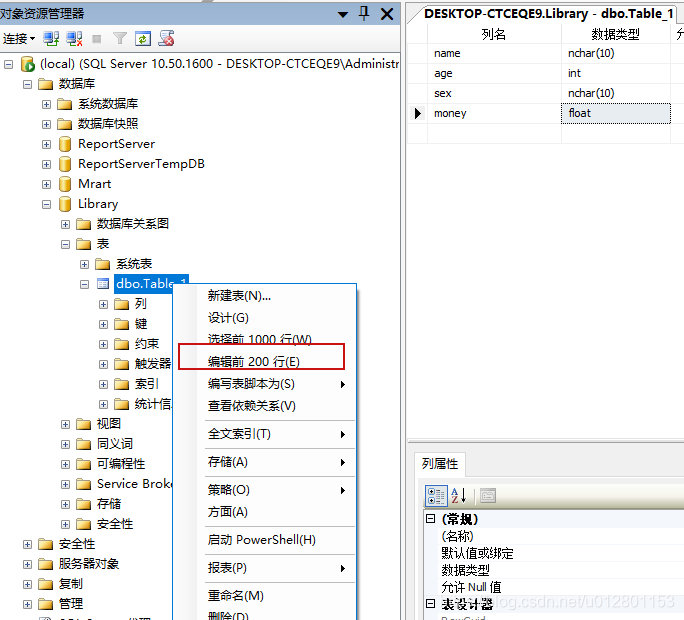Select the 索引 folder icon
The height and width of the screenshot is (620, 684).
(x=122, y=384)
